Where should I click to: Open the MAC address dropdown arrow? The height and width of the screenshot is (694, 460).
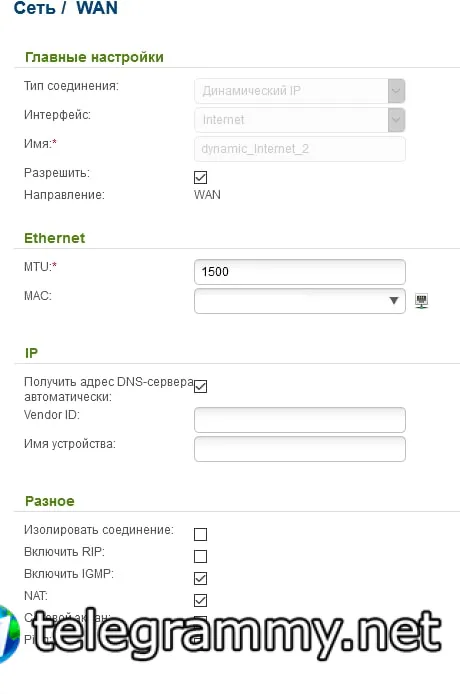[x=394, y=301]
